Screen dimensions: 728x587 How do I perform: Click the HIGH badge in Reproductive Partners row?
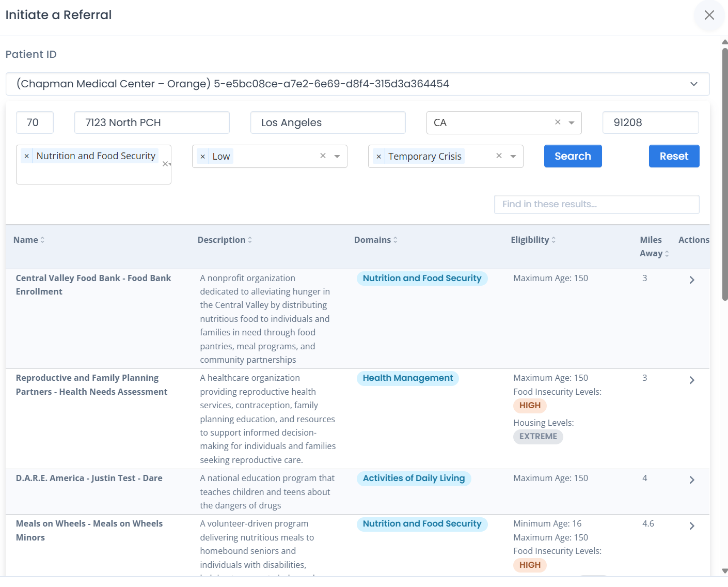[x=530, y=406]
